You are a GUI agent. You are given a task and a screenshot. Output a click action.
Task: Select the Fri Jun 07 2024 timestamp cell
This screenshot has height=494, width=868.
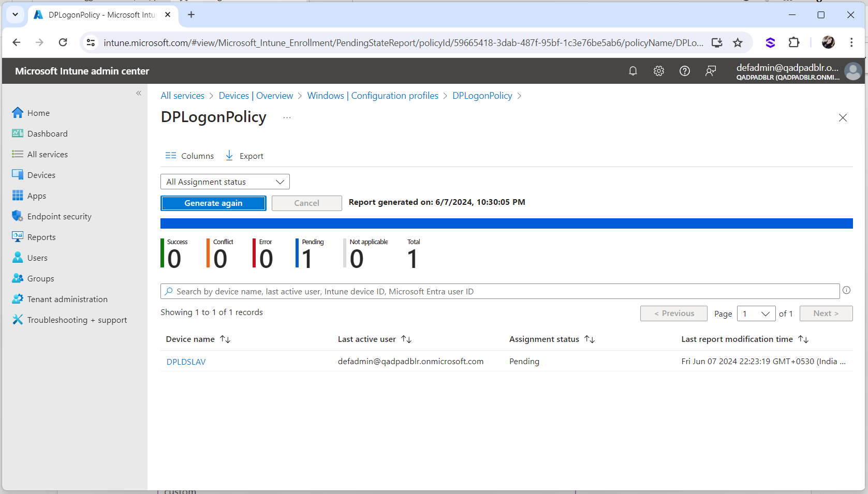click(763, 362)
